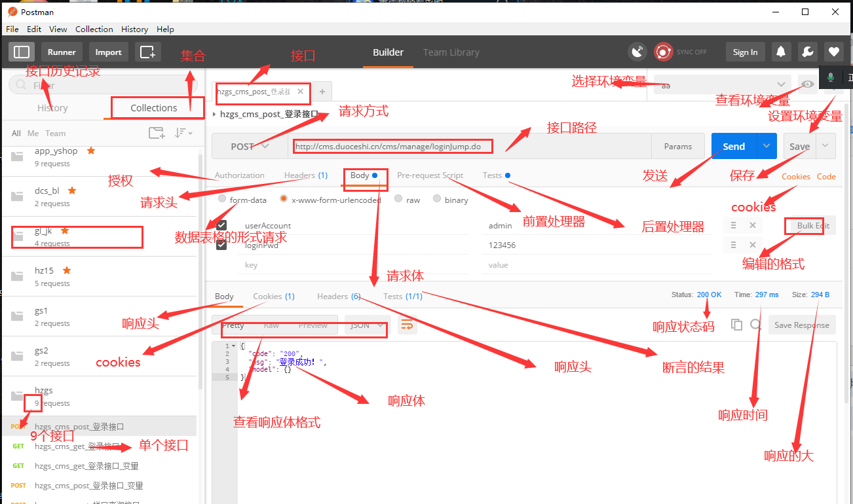
Task: View the response Headers (6) tab
Action: (339, 297)
